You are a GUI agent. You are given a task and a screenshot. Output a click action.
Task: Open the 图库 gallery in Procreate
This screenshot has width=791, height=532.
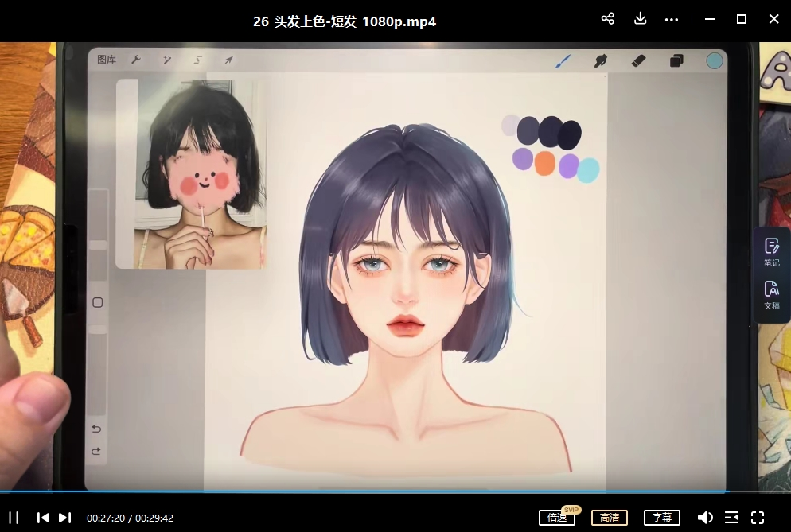(x=107, y=60)
